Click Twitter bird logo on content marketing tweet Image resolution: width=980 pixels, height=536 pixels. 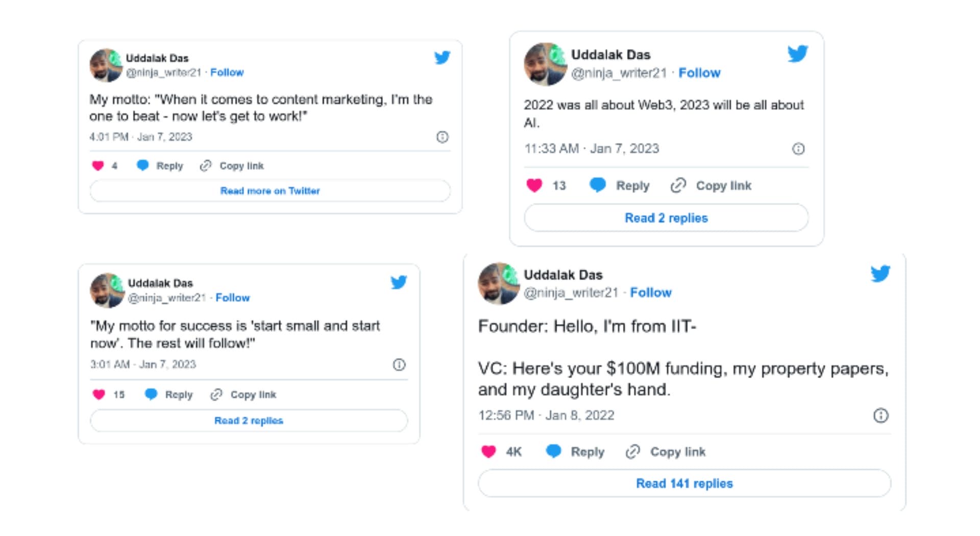point(442,57)
